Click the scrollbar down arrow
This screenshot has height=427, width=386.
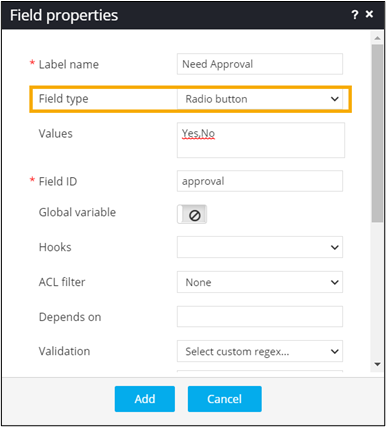377,364
